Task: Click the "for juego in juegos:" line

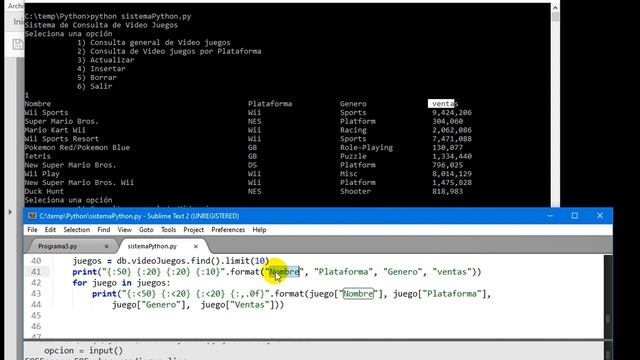Action: tap(121, 283)
